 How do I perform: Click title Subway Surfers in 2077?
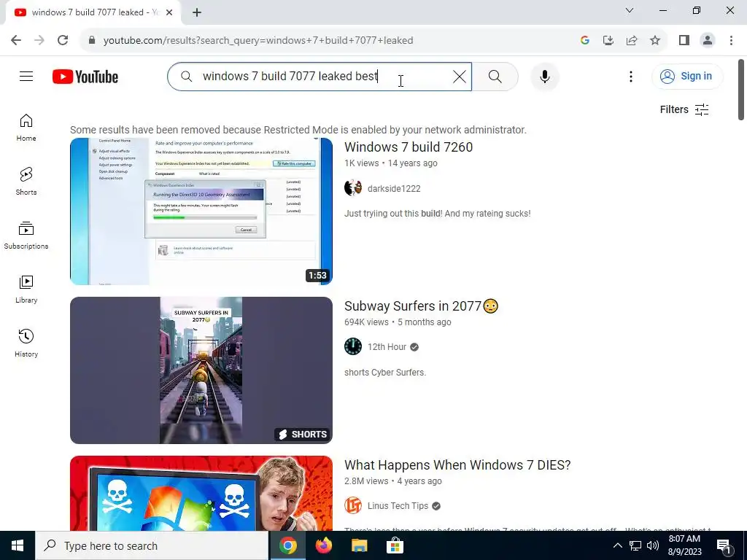[421, 306]
